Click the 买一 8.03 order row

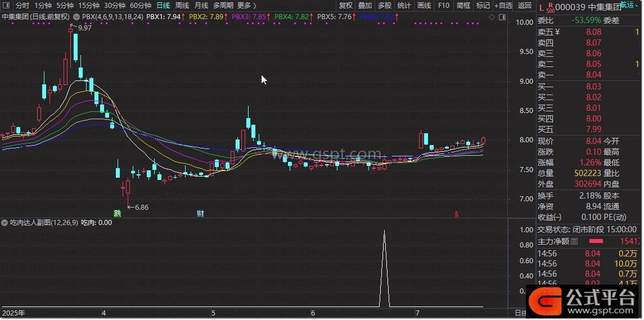pos(589,87)
